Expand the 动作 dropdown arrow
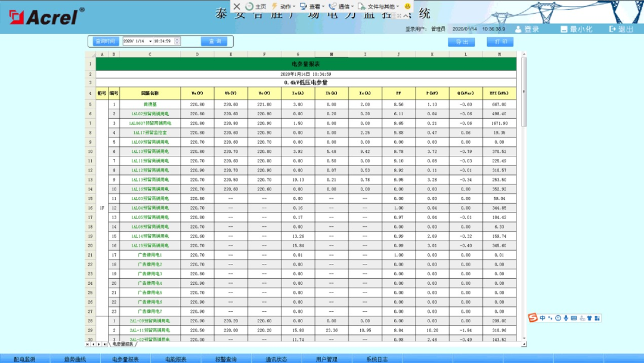This screenshot has width=644, height=363. point(294,6)
